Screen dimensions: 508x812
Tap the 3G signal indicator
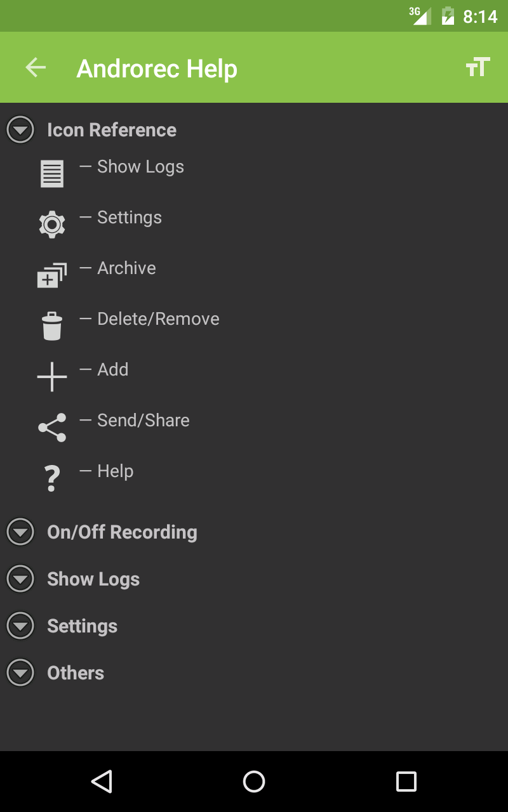[420, 16]
